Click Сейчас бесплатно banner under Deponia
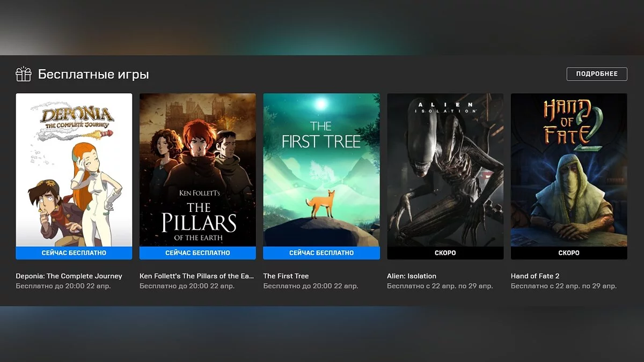The height and width of the screenshot is (362, 644). (x=74, y=253)
